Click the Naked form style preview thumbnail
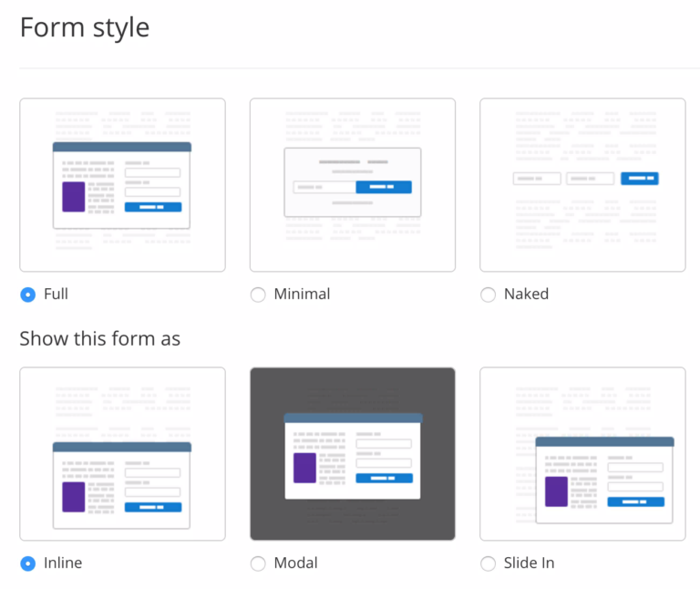The height and width of the screenshot is (589, 700). [582, 185]
